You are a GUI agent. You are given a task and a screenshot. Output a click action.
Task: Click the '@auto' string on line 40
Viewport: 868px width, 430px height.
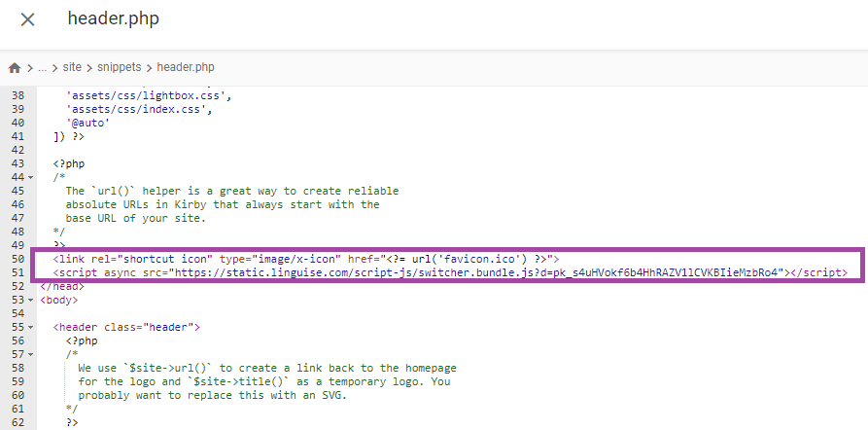[x=87, y=123]
